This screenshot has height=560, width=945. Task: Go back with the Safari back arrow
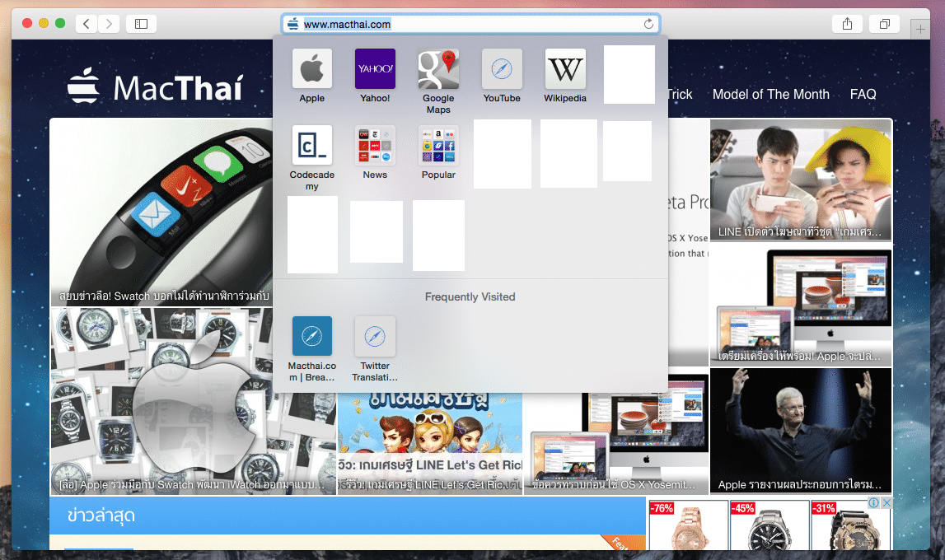[87, 24]
